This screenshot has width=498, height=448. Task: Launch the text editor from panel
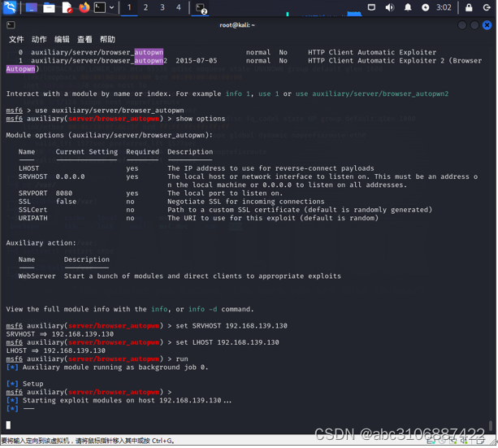67,7
